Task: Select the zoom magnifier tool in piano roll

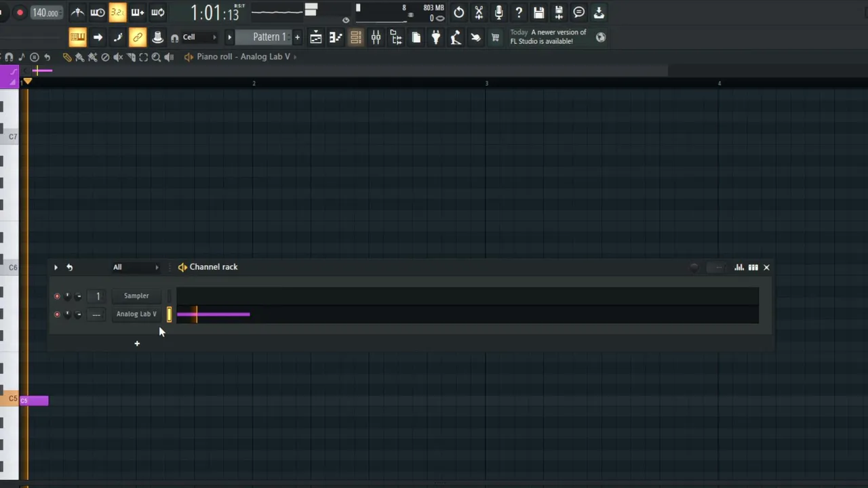Action: pos(156,57)
